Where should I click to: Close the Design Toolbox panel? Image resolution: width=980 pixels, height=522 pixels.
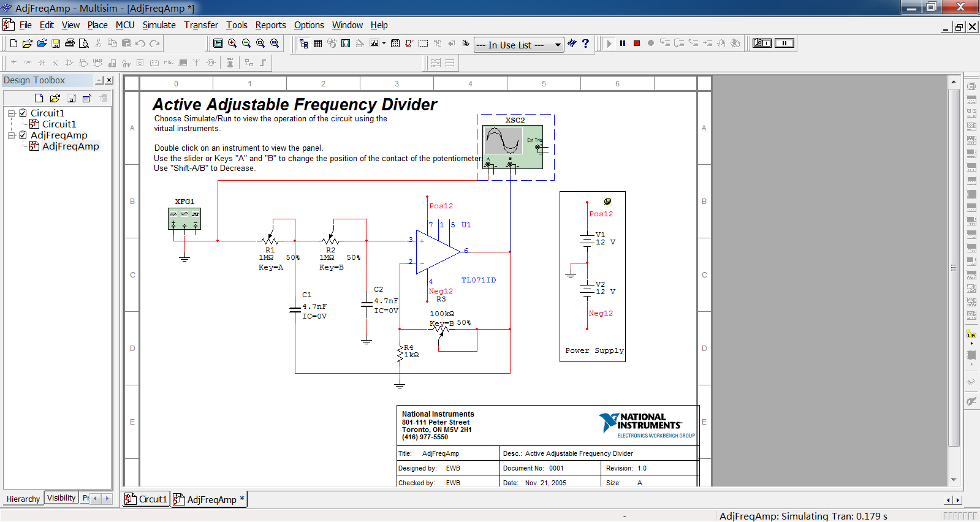point(109,80)
